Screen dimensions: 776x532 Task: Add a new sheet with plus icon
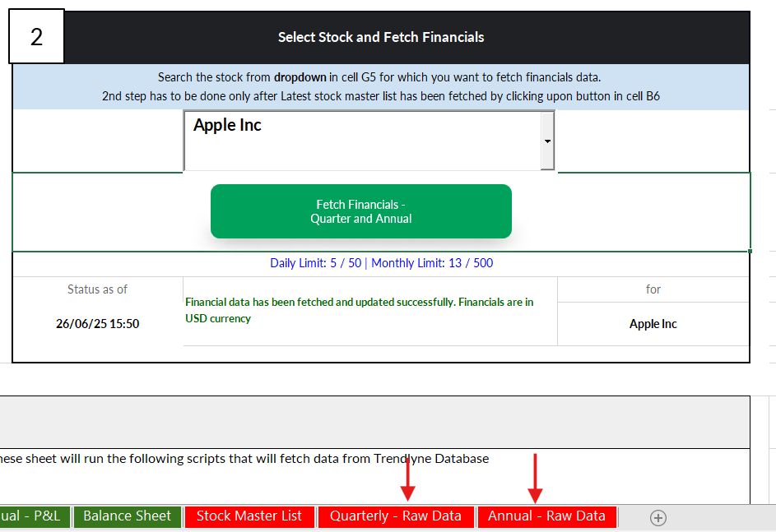click(x=658, y=518)
